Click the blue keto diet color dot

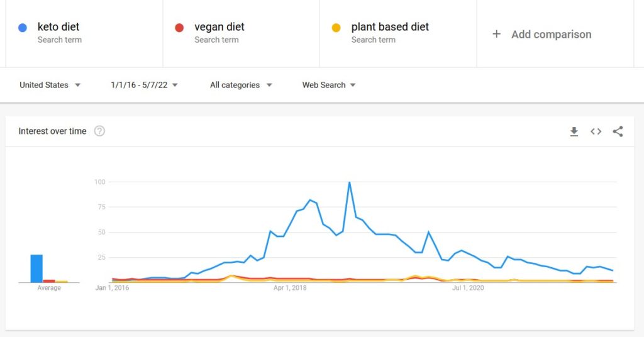pyautogui.click(x=23, y=28)
